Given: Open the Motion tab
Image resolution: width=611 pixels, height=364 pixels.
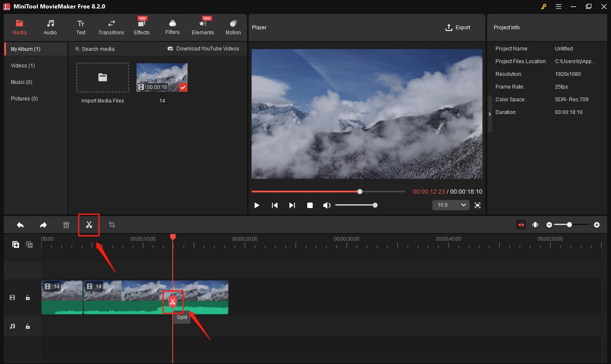Looking at the screenshot, I should coord(233,28).
